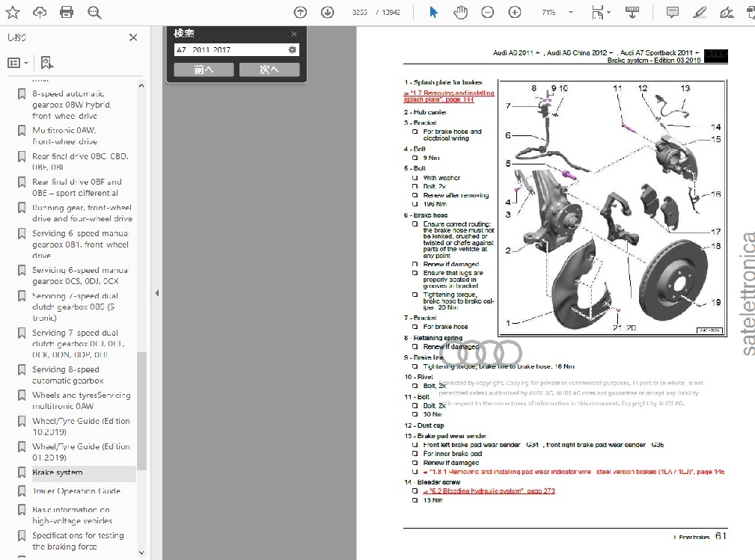Click the page number field
Screen dimensions: 755x560
pyautogui.click(x=360, y=13)
